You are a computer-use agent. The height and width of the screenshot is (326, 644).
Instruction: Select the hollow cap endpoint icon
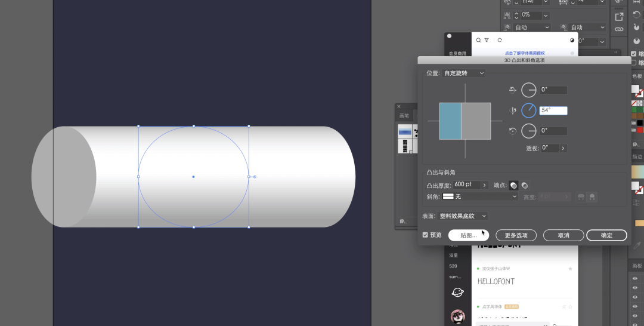[x=525, y=185]
